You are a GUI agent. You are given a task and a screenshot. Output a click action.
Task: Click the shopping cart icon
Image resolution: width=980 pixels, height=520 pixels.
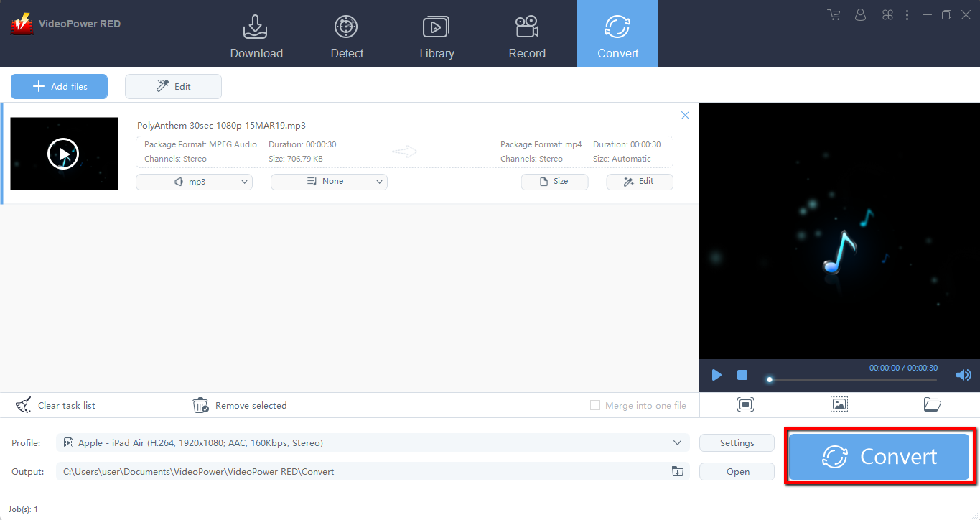point(834,15)
